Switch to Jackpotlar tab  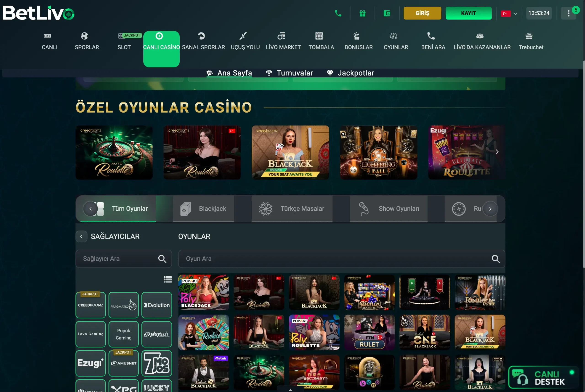tap(350, 73)
